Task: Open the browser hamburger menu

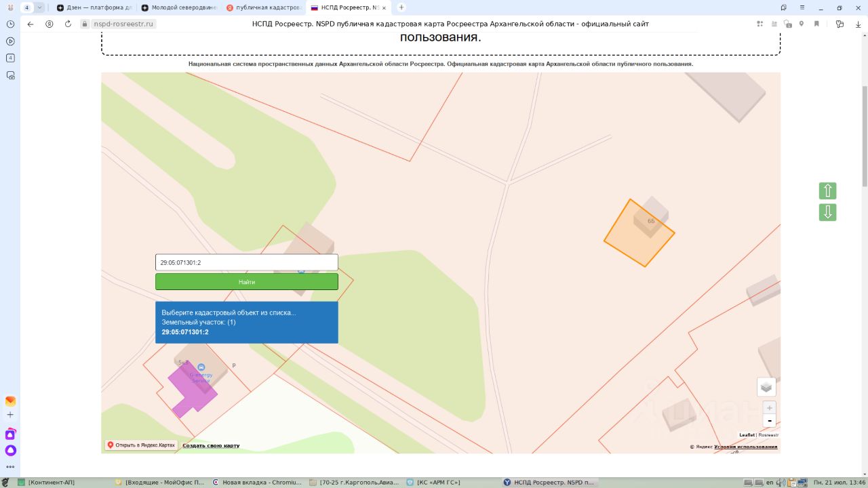Action: [802, 7]
